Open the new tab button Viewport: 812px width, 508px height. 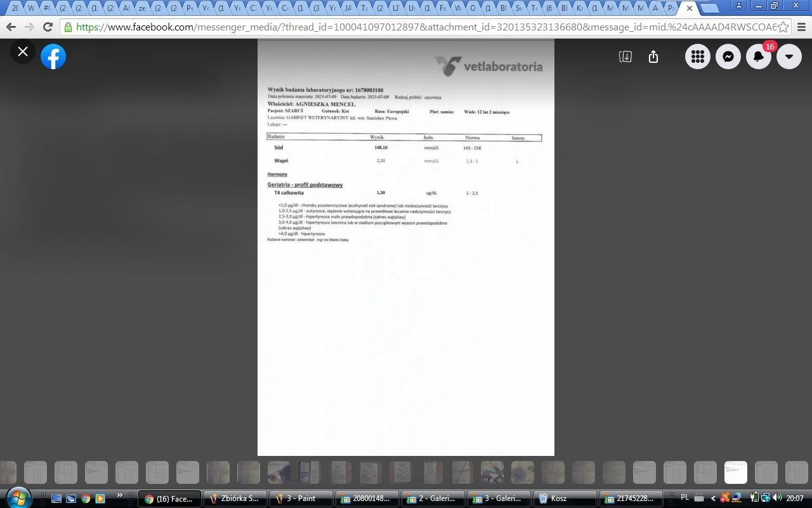(x=710, y=8)
